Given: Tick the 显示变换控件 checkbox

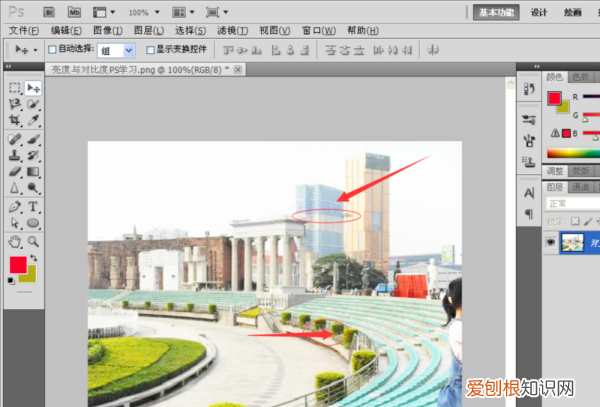Looking at the screenshot, I should [x=150, y=49].
